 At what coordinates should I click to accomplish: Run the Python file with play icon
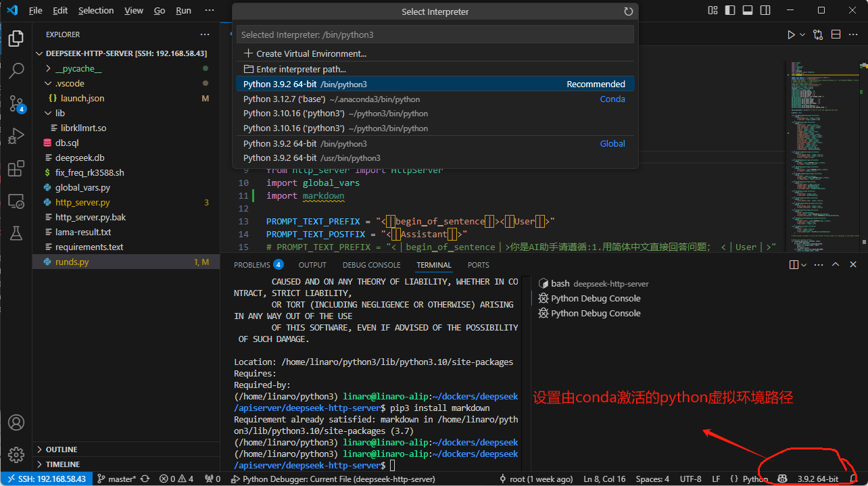click(x=791, y=34)
